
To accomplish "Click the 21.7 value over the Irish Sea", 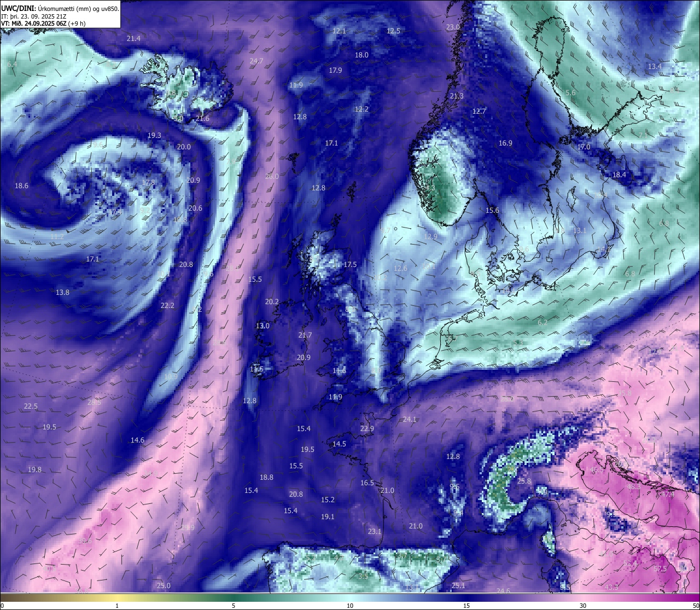I will tap(305, 335).
